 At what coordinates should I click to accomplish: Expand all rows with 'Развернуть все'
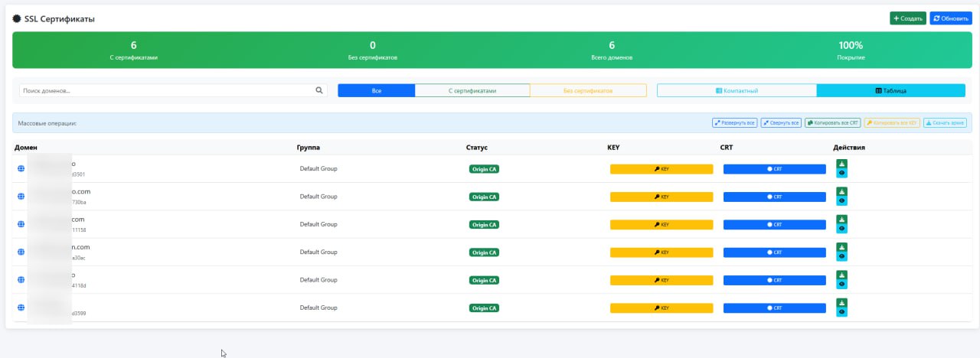pyautogui.click(x=734, y=122)
